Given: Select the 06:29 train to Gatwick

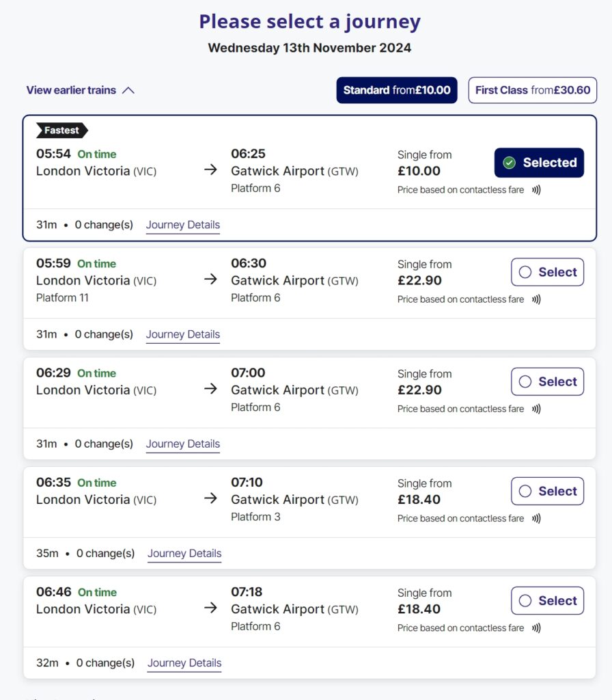Looking at the screenshot, I should click(547, 381).
